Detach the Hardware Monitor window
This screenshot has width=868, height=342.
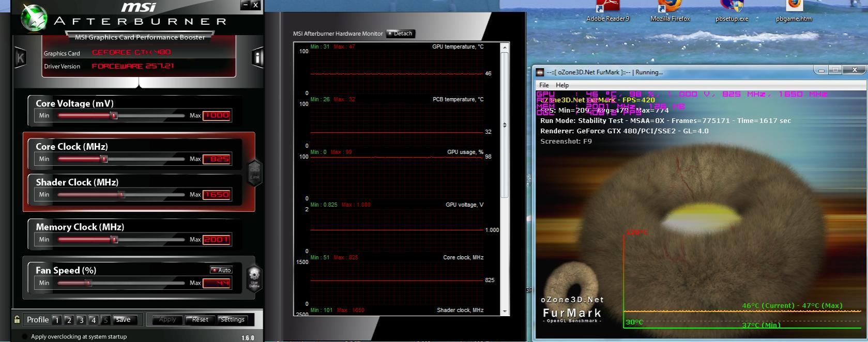point(401,34)
